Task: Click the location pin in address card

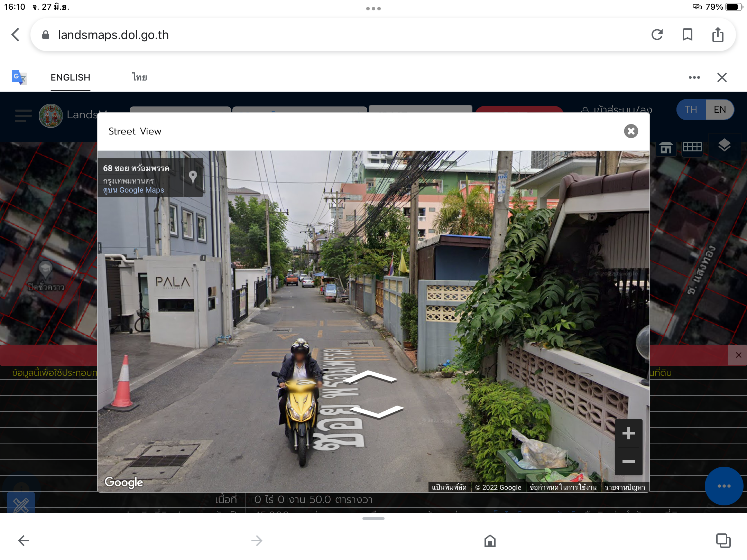Action: tap(193, 177)
